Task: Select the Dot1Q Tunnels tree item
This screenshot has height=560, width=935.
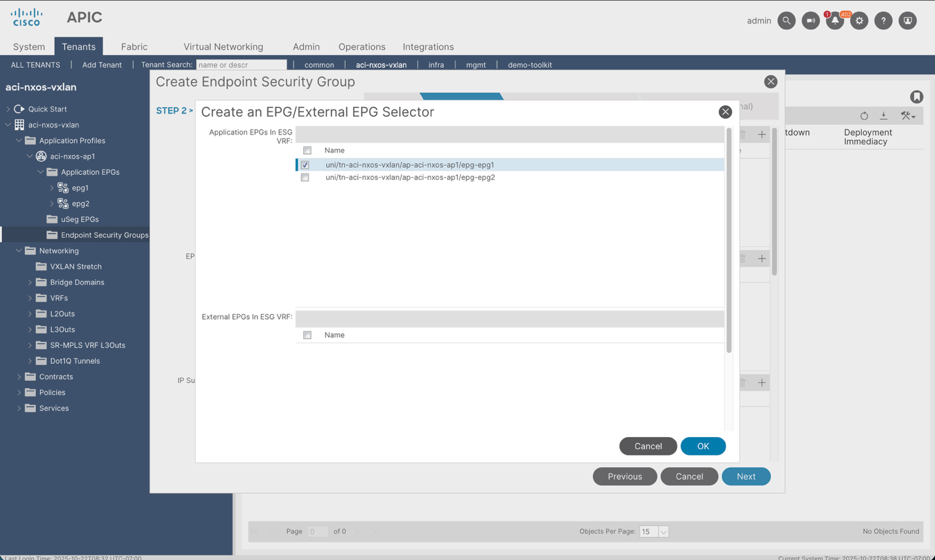Action: (75, 361)
